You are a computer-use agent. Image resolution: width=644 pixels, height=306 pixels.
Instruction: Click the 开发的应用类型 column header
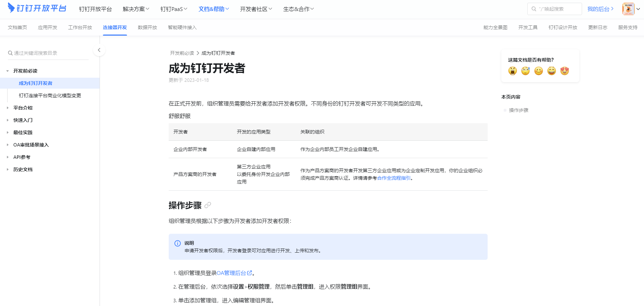pyautogui.click(x=254, y=132)
